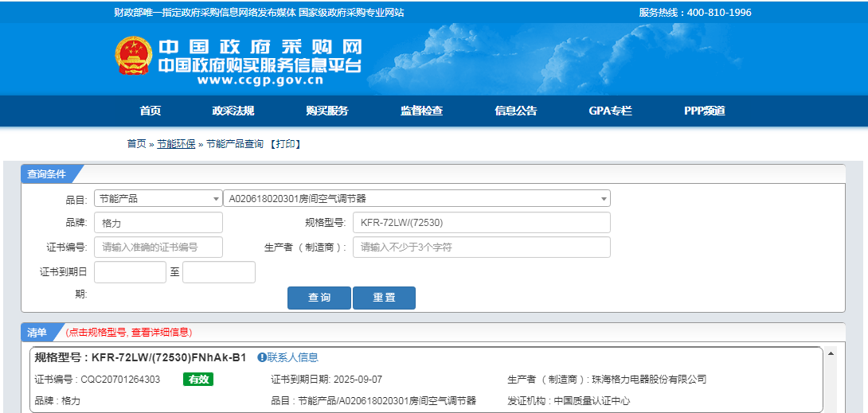This screenshot has height=413, width=868.
Task: Select 信息公告 in the navigation bar
Action: 516,111
